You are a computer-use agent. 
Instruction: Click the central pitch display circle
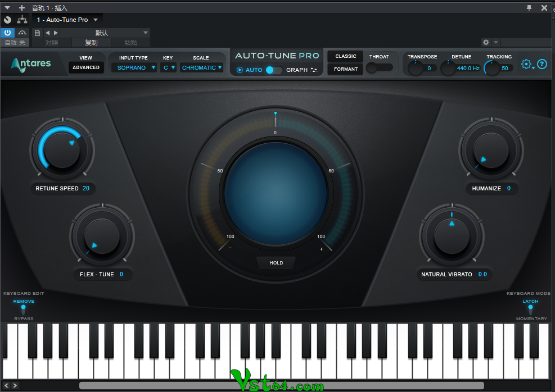[276, 194]
